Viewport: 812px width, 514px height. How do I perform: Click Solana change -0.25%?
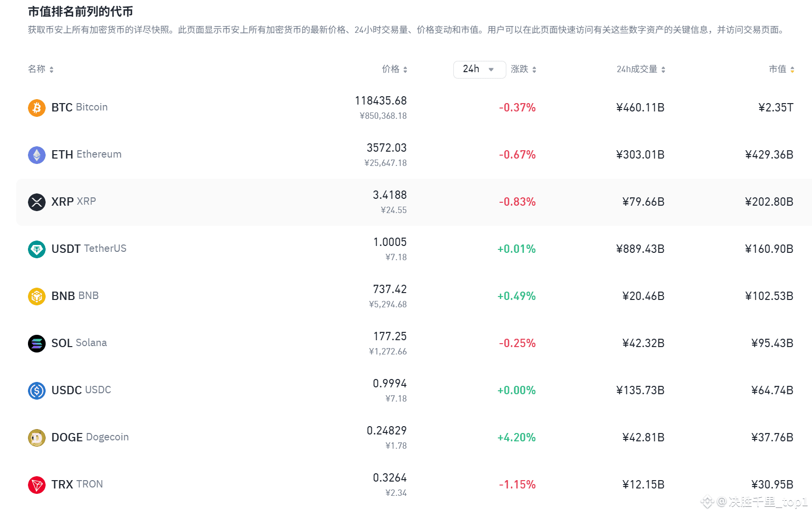point(517,343)
